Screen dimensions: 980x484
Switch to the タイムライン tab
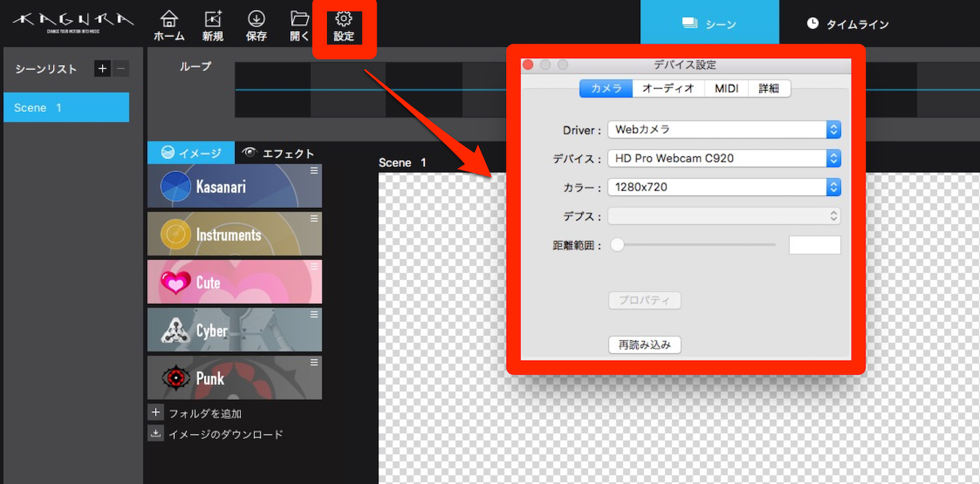pos(848,24)
